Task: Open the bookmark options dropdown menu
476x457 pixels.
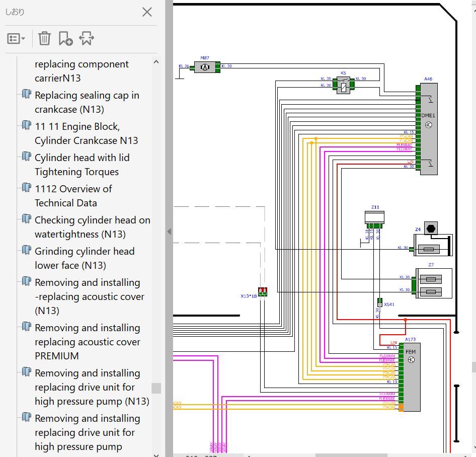Action: [x=16, y=39]
